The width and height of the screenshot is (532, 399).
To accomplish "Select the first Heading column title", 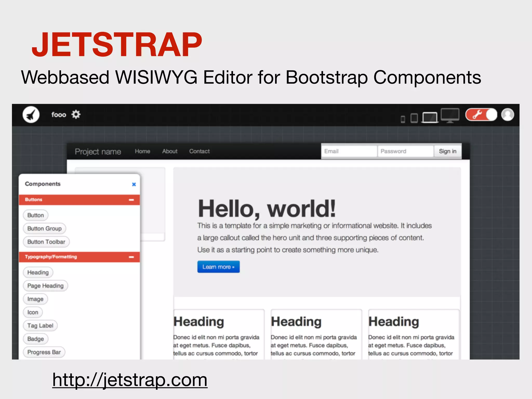I will [199, 322].
